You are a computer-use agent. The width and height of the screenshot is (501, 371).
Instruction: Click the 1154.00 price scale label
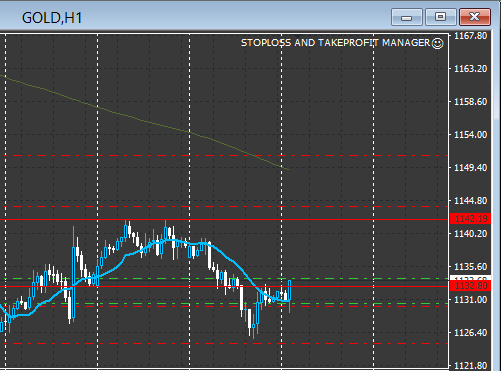(470, 135)
